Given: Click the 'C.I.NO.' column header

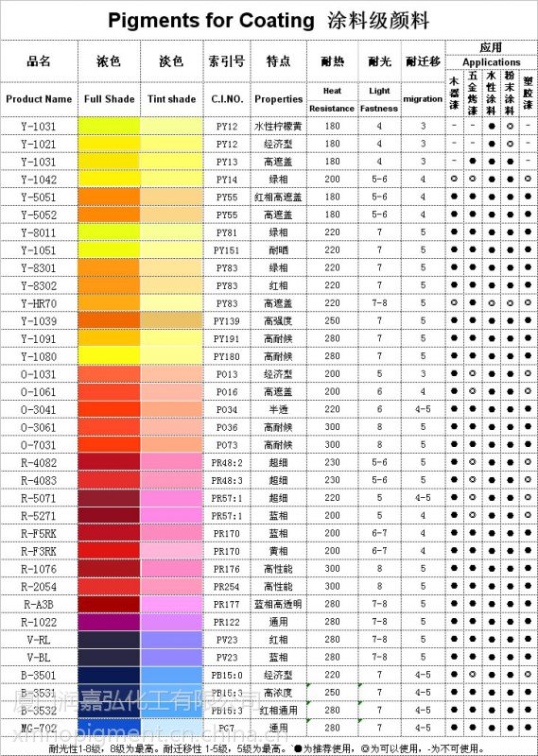Looking at the screenshot, I should (227, 99).
